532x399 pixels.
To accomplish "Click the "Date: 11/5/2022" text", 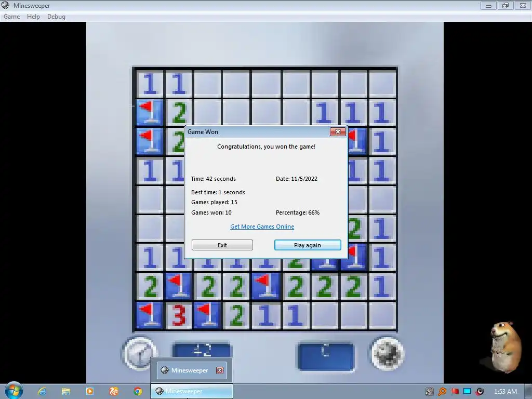I will (297, 179).
